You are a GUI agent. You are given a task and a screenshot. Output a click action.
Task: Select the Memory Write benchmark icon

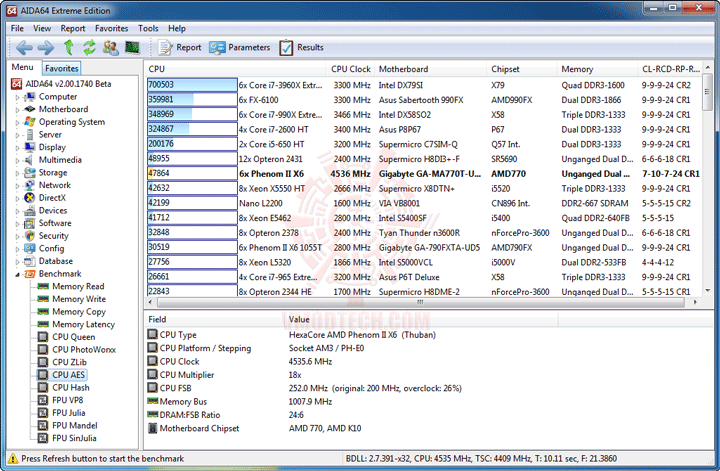[43, 299]
